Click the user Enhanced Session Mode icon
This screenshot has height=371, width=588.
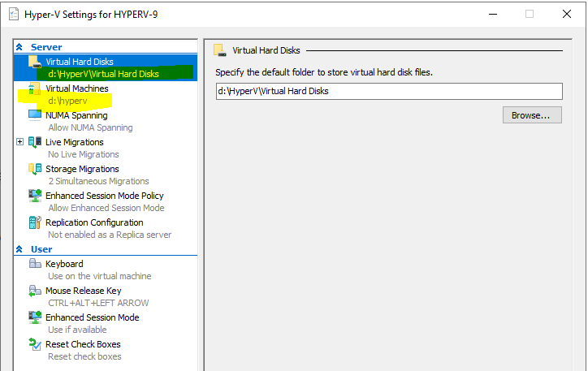(35, 317)
